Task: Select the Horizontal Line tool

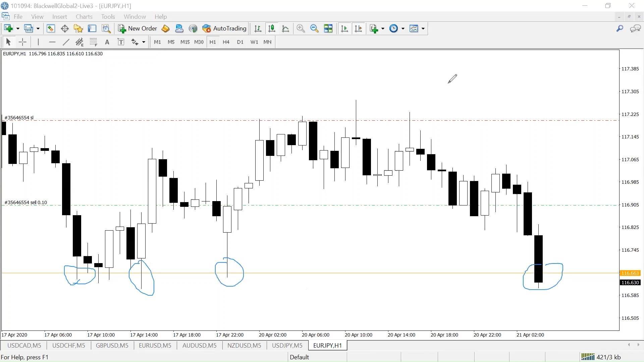Action: (52, 42)
